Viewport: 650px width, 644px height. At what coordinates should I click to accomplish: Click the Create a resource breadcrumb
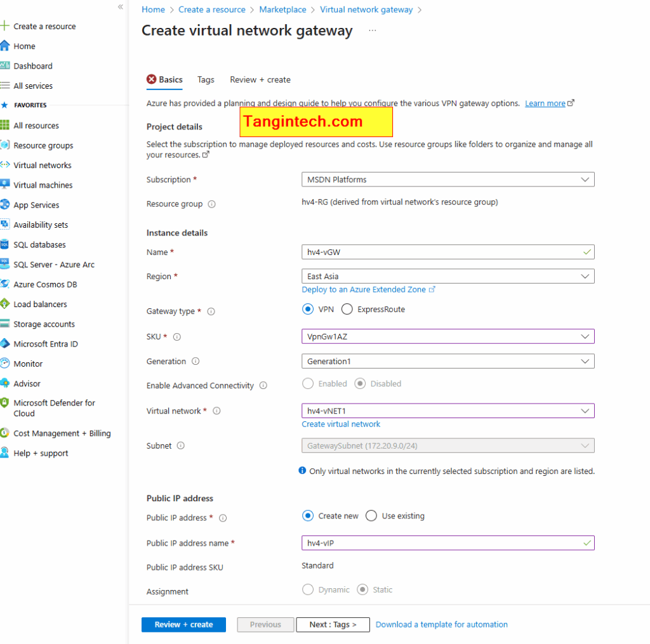(x=212, y=10)
